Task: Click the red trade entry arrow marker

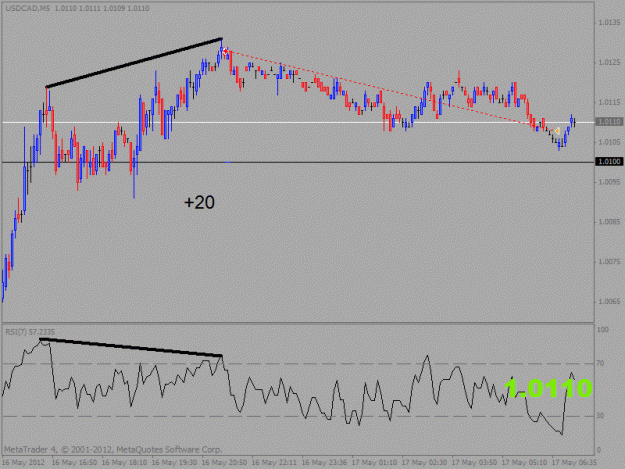Action: click(x=226, y=51)
